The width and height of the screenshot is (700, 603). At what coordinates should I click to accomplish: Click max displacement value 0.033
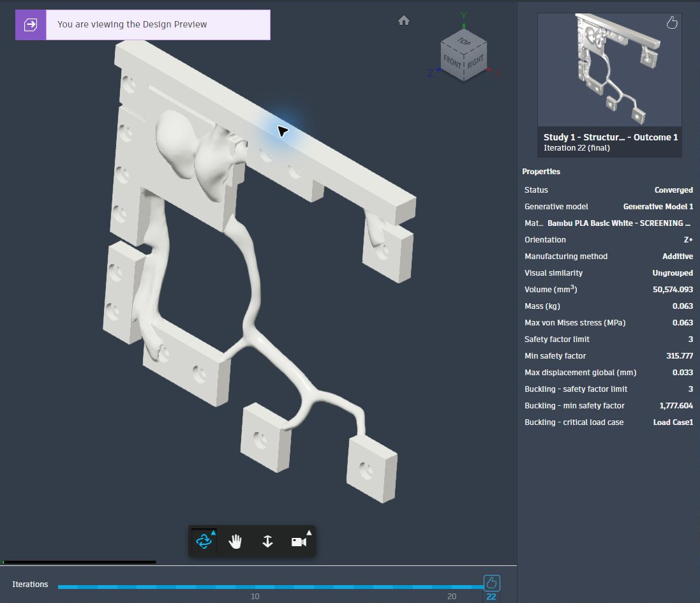[683, 372]
